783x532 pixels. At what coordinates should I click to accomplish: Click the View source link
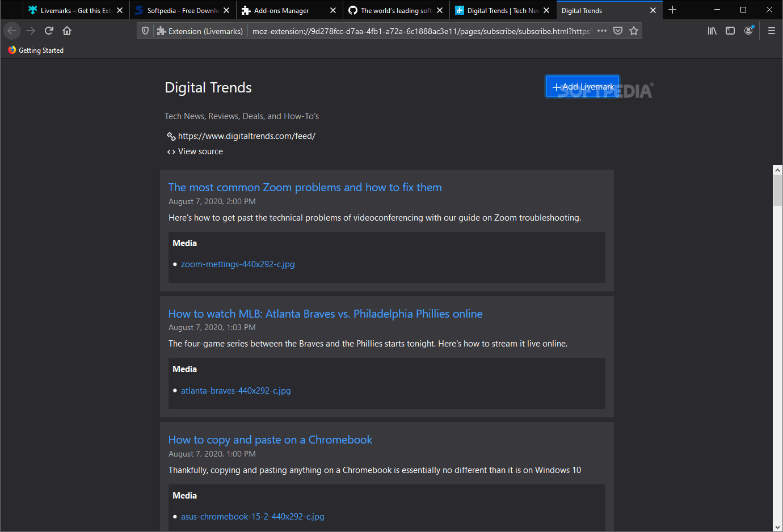tap(200, 151)
